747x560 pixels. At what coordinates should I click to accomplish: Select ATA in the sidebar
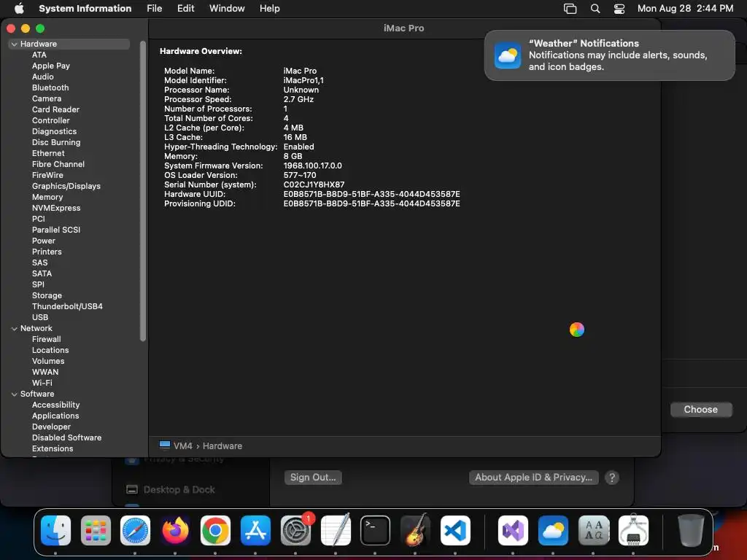(39, 55)
